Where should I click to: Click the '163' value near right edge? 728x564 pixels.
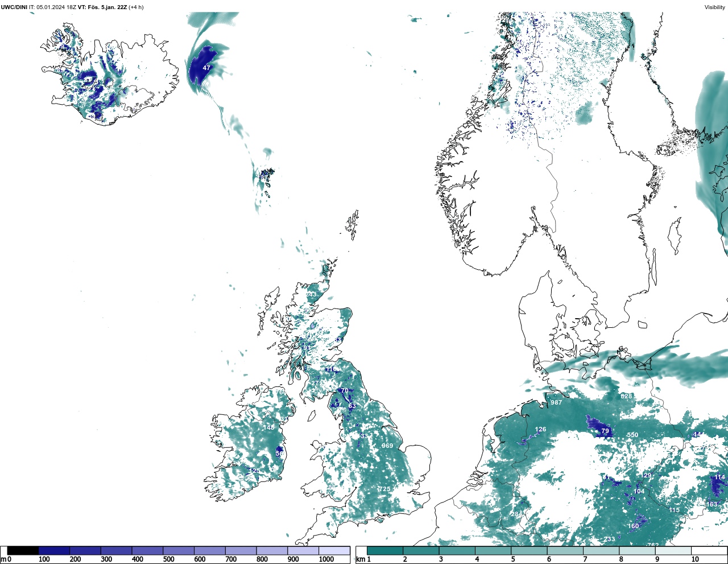712,504
